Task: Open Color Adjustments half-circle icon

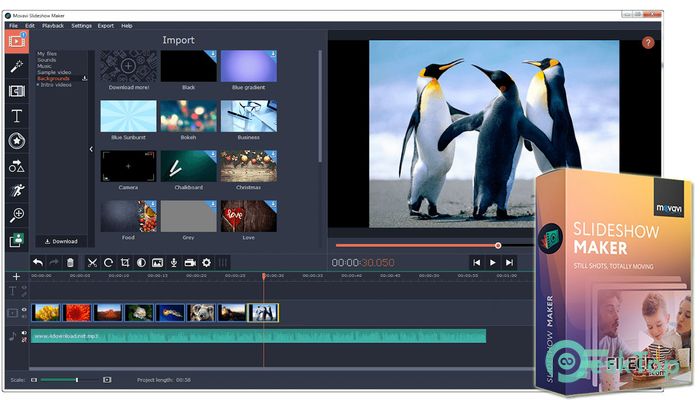Action: 141,262
